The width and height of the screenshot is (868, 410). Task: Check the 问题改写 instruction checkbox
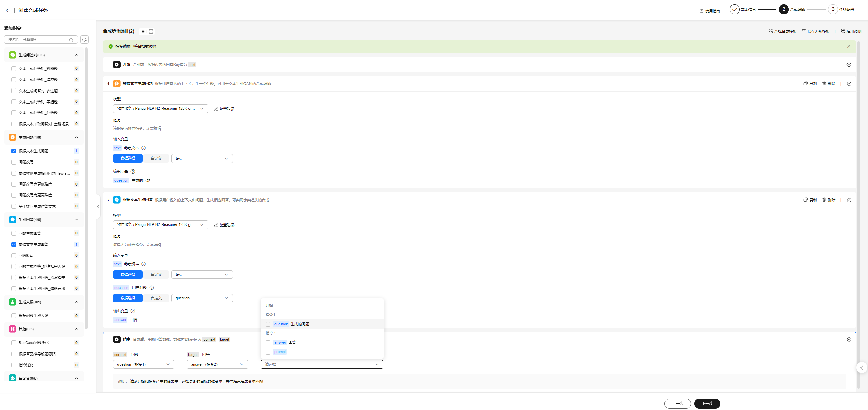[14, 162]
